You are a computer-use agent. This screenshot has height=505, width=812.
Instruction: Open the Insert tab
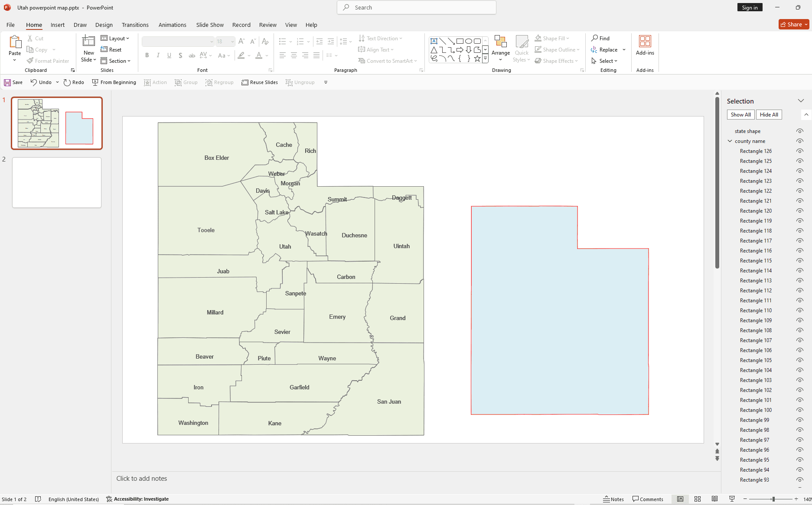[x=58, y=25]
